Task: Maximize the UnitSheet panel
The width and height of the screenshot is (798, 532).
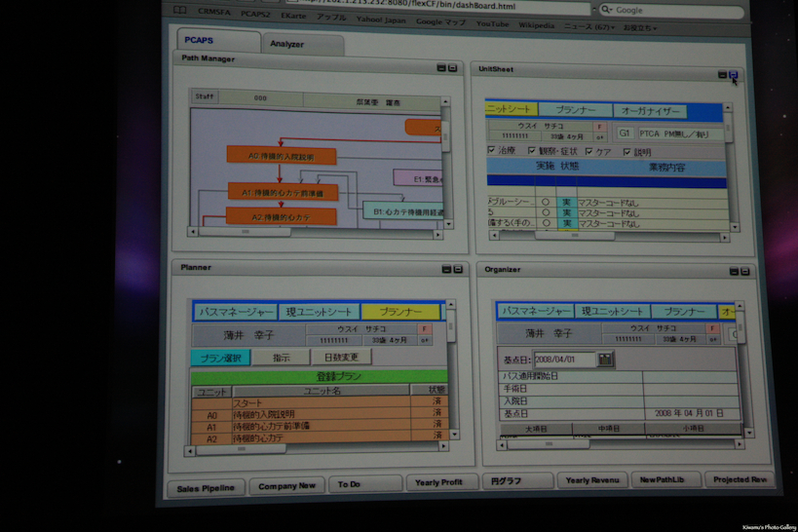Action: [733, 75]
